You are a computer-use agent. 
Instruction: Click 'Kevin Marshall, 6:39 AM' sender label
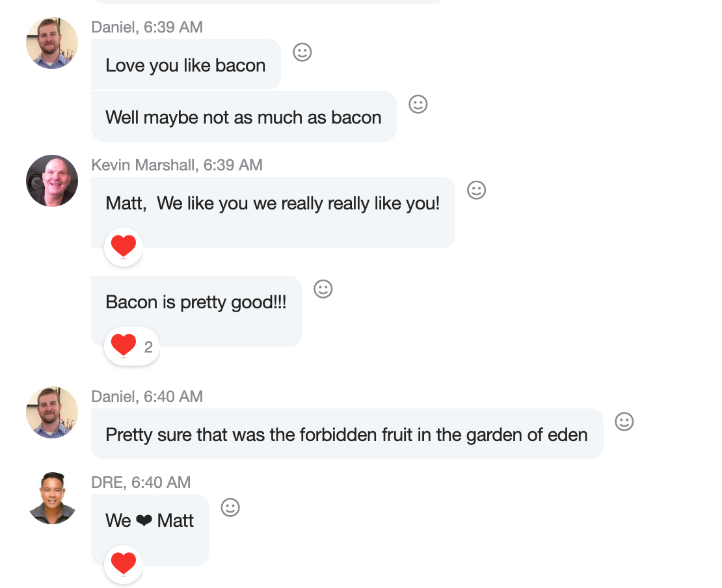[177, 165]
